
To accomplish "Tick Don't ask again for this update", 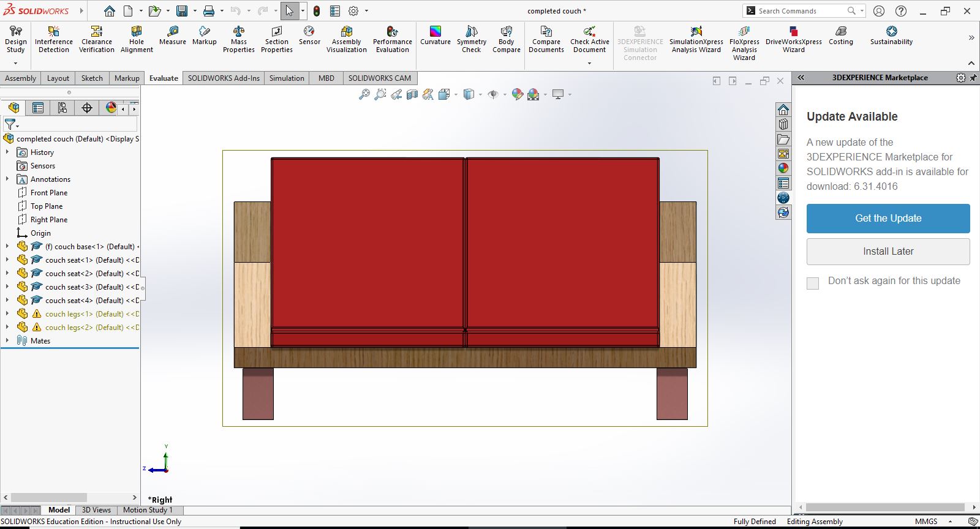I will [813, 283].
